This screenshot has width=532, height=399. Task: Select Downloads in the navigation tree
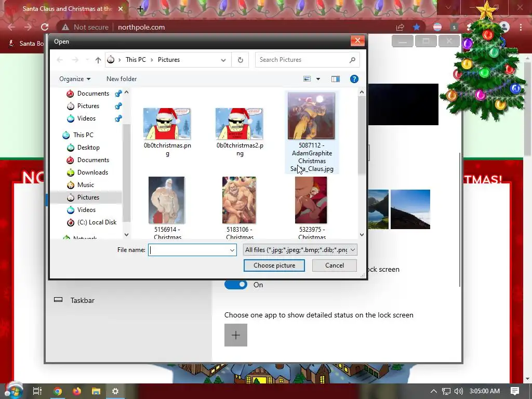click(x=92, y=172)
